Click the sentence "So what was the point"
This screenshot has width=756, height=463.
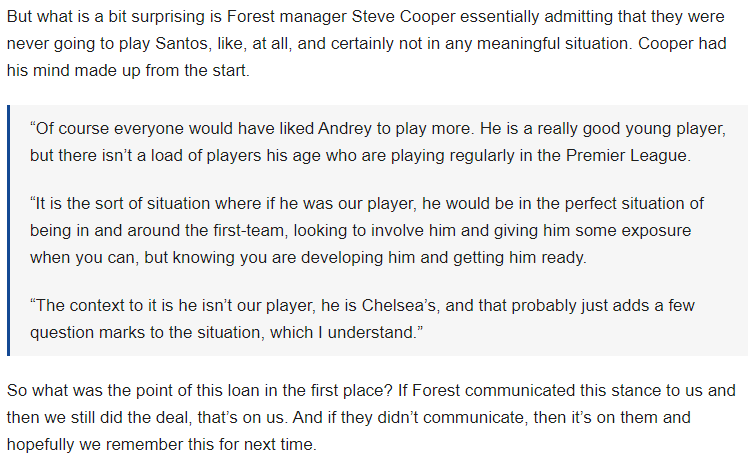[200, 390]
